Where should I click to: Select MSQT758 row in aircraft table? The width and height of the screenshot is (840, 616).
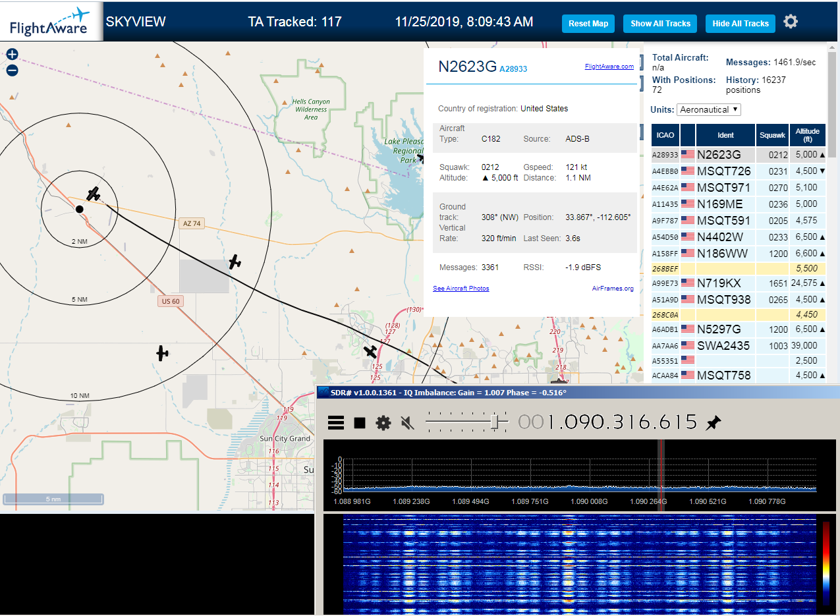pyautogui.click(x=739, y=376)
